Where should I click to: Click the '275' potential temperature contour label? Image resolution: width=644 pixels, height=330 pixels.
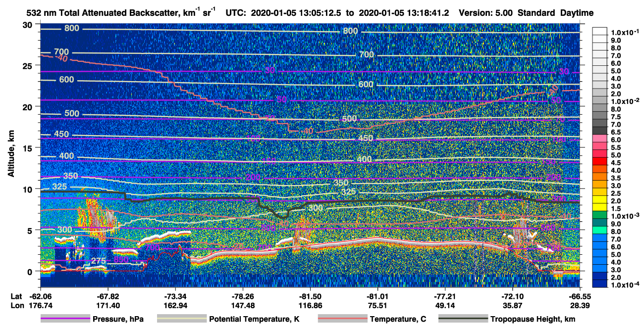[x=99, y=261]
